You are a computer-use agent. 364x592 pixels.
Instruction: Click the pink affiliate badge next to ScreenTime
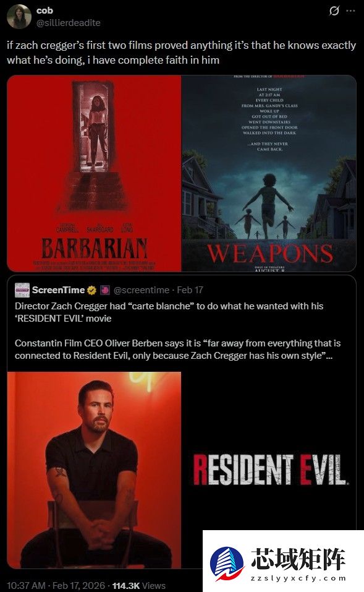click(x=104, y=290)
